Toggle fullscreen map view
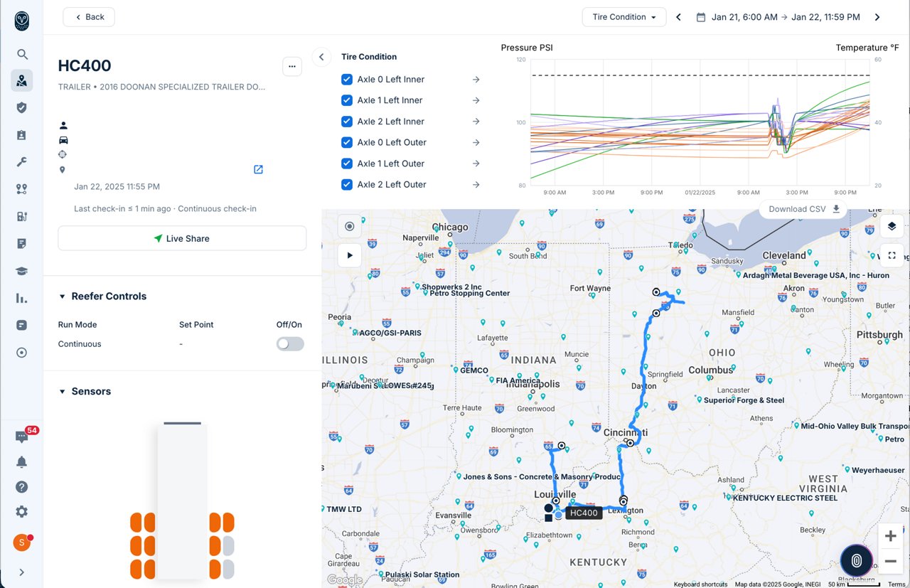 coord(892,255)
